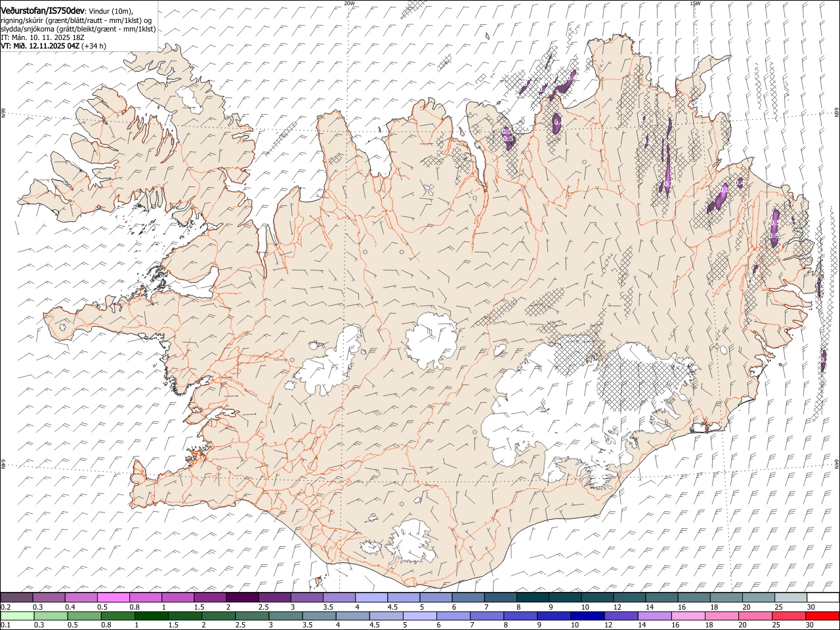Pick the medium green 0.5 rain-scale swatch
Screen dimensions: 840x630
click(85, 616)
